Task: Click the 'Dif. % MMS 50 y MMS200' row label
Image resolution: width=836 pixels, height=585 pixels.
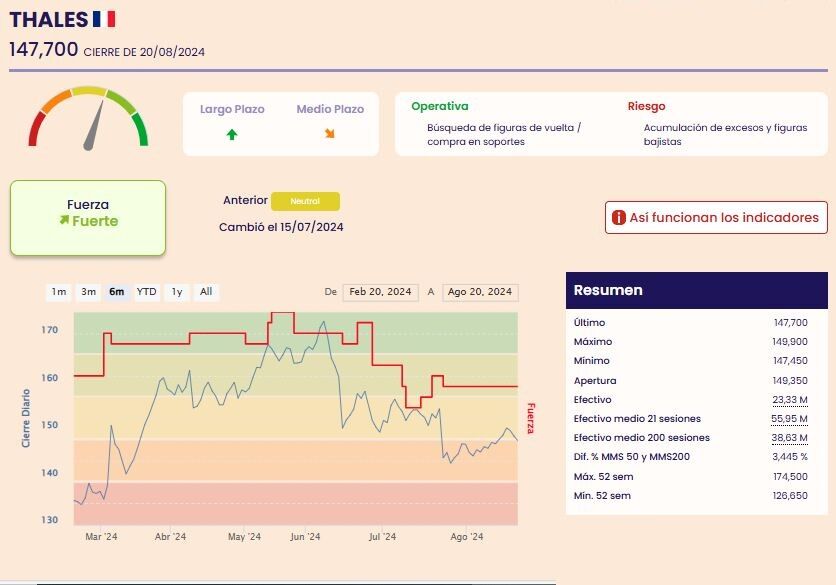Action: 632,456
